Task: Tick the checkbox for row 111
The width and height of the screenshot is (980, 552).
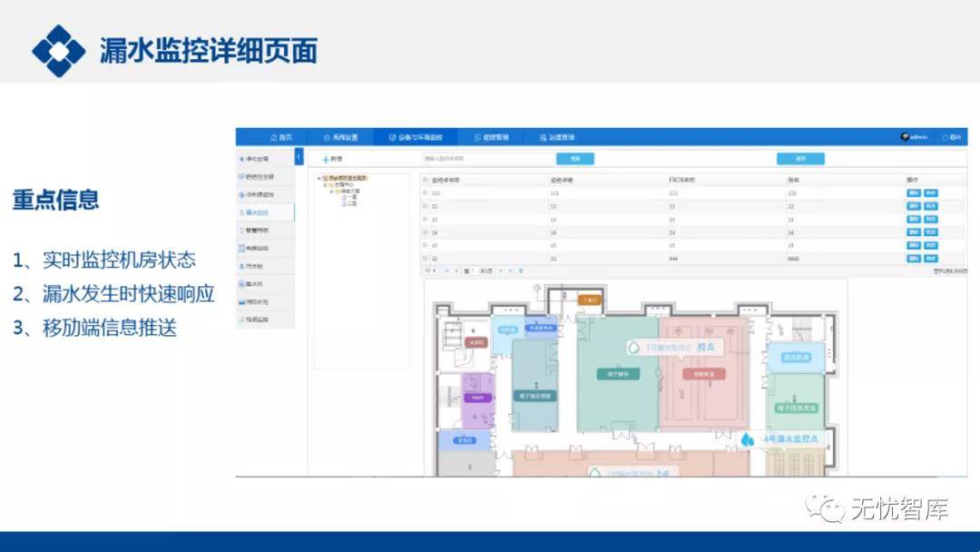Action: click(x=426, y=193)
